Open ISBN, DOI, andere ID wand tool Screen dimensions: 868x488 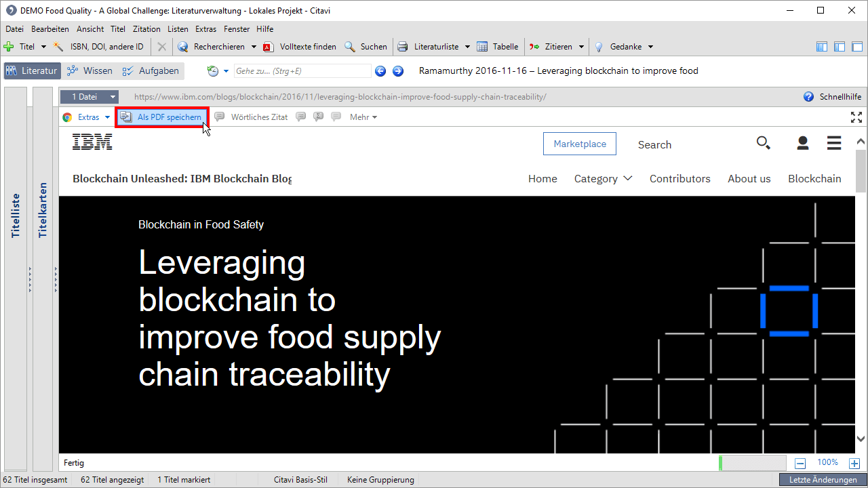point(59,47)
